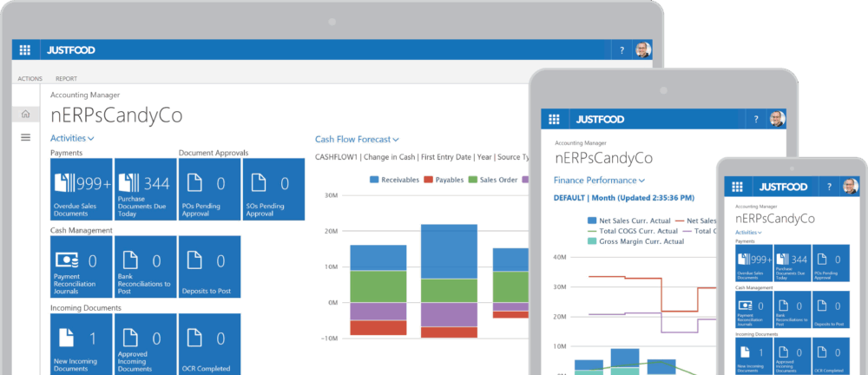
Task: Expand the Activities dropdown on laptop
Action: 72,138
